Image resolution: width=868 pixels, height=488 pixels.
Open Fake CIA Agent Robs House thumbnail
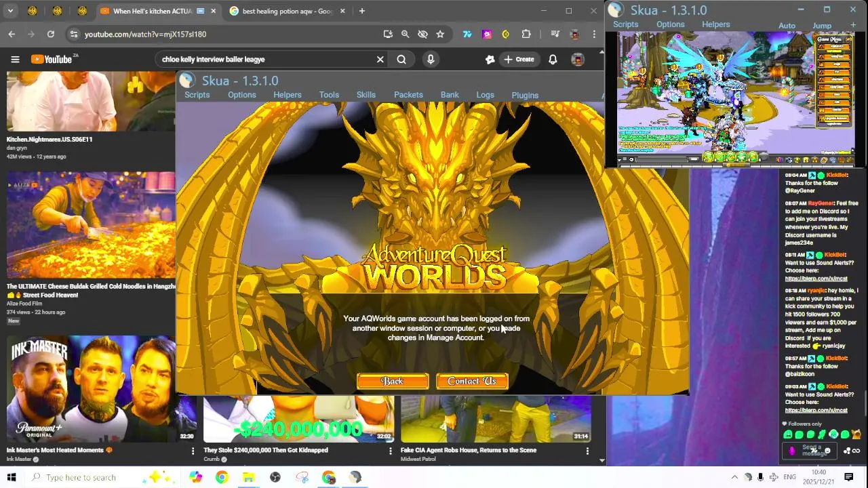(x=496, y=419)
